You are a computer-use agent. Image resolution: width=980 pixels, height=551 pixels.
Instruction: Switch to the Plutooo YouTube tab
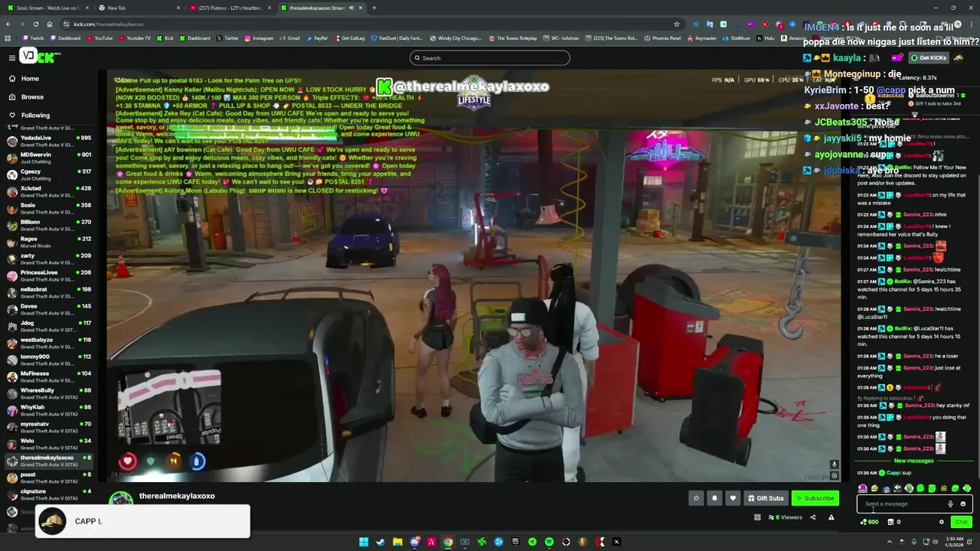coord(230,8)
